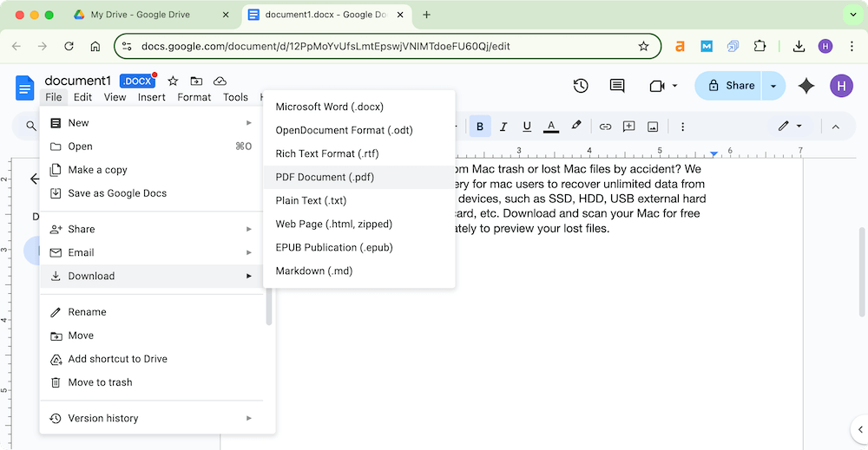Choose Save as Google Docs
The height and width of the screenshot is (450, 868).
click(x=152, y=193)
